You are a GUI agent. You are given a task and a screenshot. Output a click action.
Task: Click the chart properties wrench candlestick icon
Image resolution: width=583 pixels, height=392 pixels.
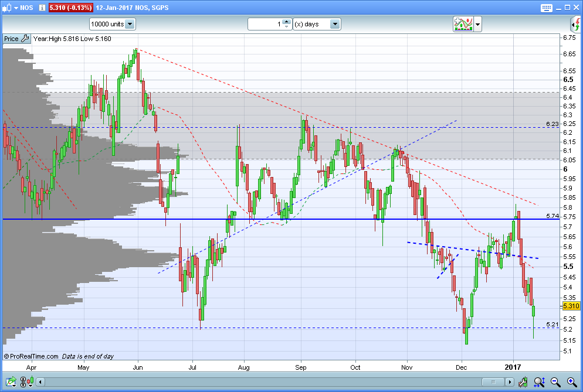[x=523, y=381]
